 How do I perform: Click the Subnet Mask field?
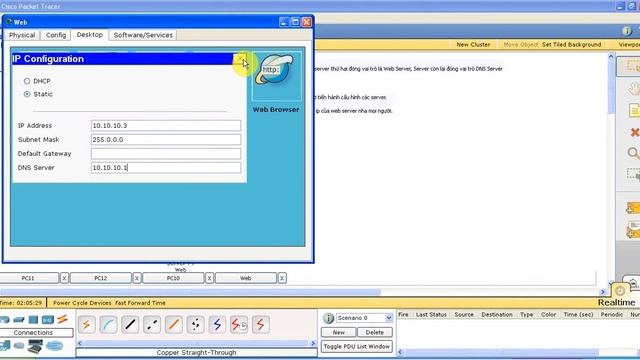pyautogui.click(x=166, y=140)
